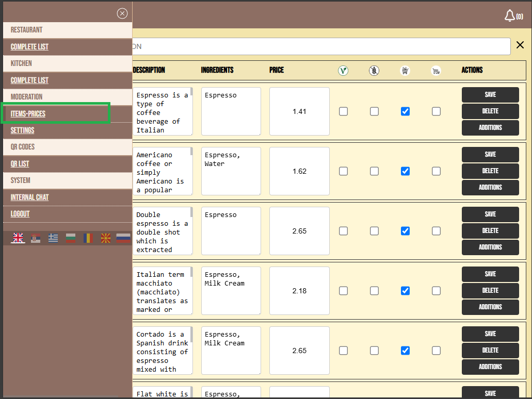
Task: Open notifications bell icon
Action: tap(509, 15)
